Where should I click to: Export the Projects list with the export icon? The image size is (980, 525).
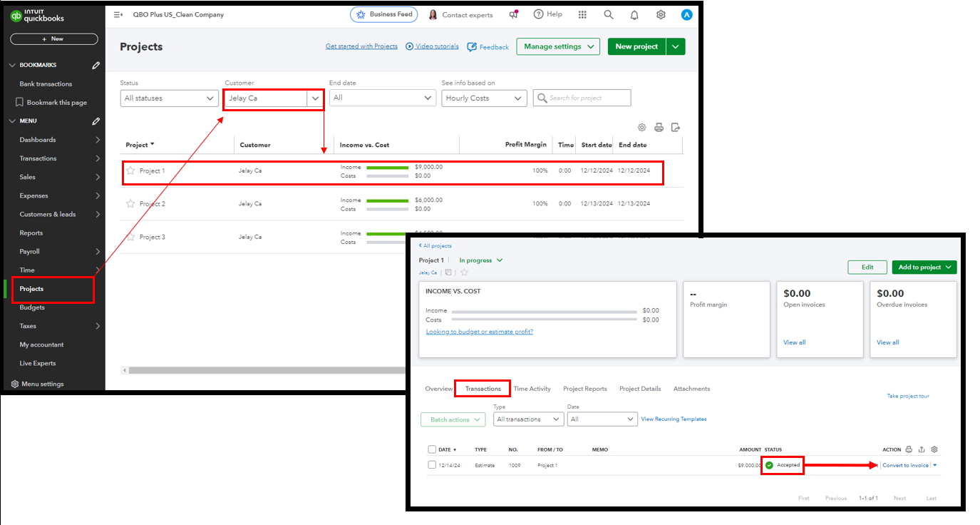[675, 128]
